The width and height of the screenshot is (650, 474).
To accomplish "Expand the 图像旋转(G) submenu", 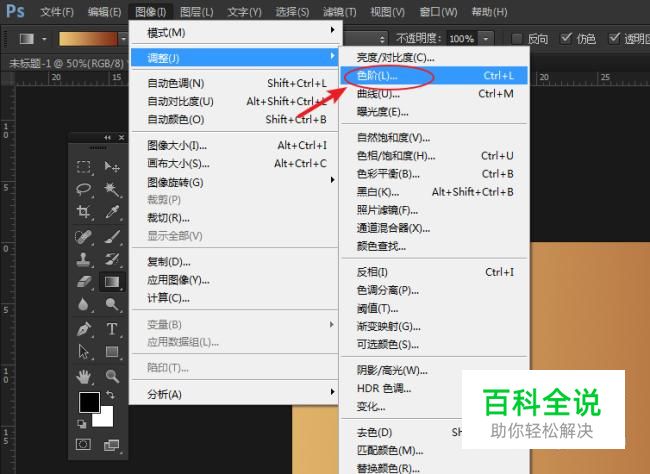I will 236,182.
